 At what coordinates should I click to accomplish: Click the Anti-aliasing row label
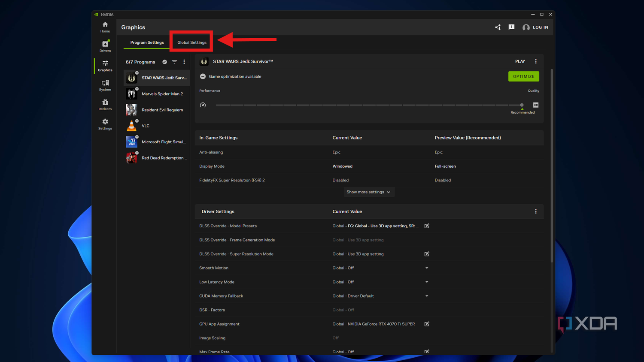point(211,152)
